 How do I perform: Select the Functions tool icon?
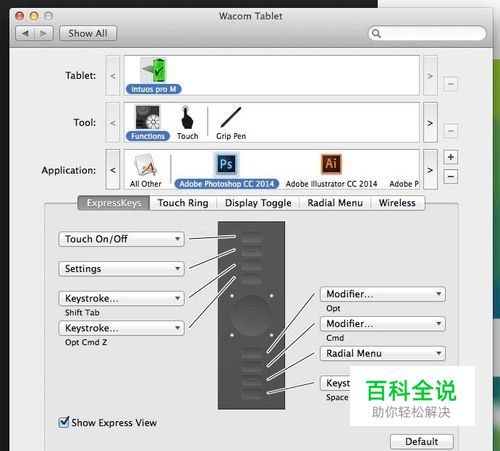148,117
